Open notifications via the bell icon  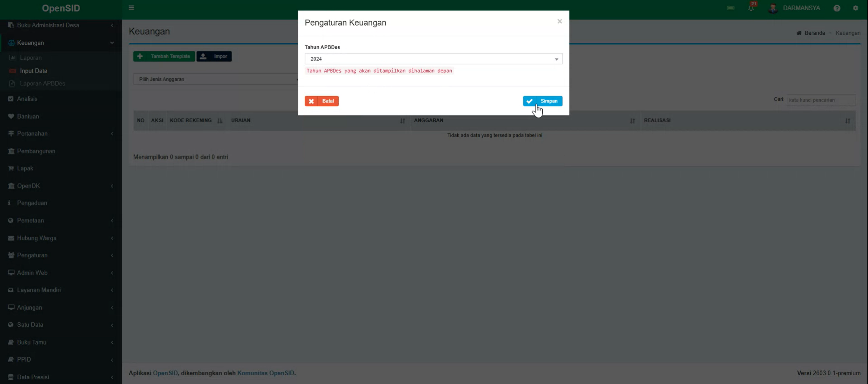pyautogui.click(x=752, y=8)
